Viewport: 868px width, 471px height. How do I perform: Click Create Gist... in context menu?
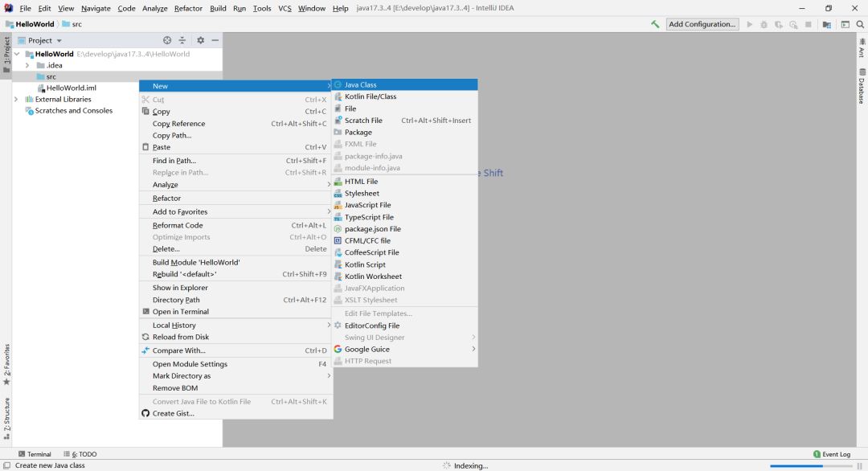(x=235, y=413)
